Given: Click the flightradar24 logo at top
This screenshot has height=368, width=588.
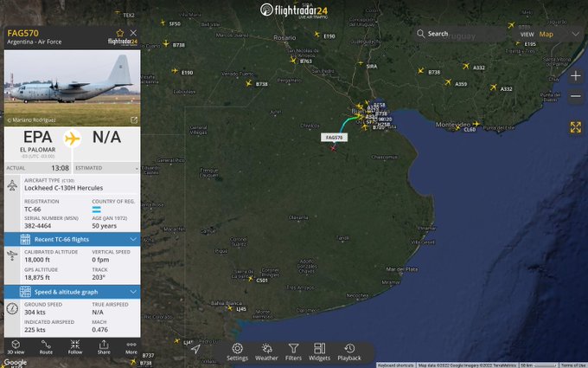Looking at the screenshot, I should 294,10.
